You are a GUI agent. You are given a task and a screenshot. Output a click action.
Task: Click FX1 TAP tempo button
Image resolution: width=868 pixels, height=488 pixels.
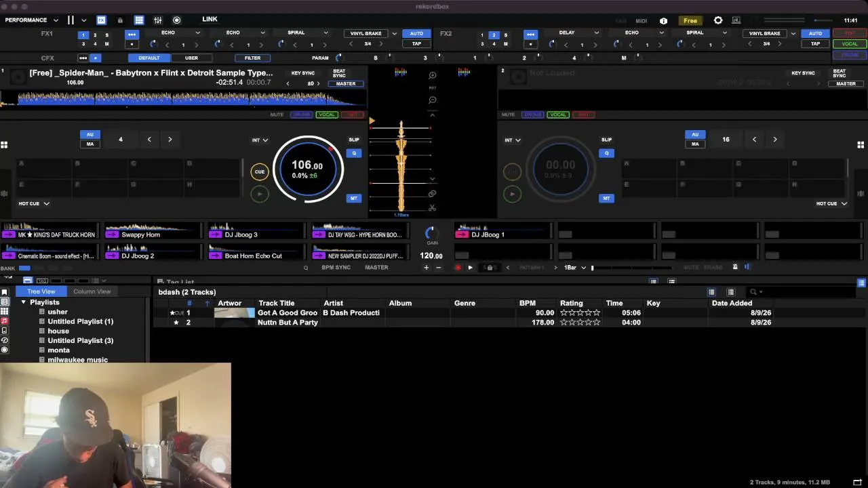click(416, 44)
